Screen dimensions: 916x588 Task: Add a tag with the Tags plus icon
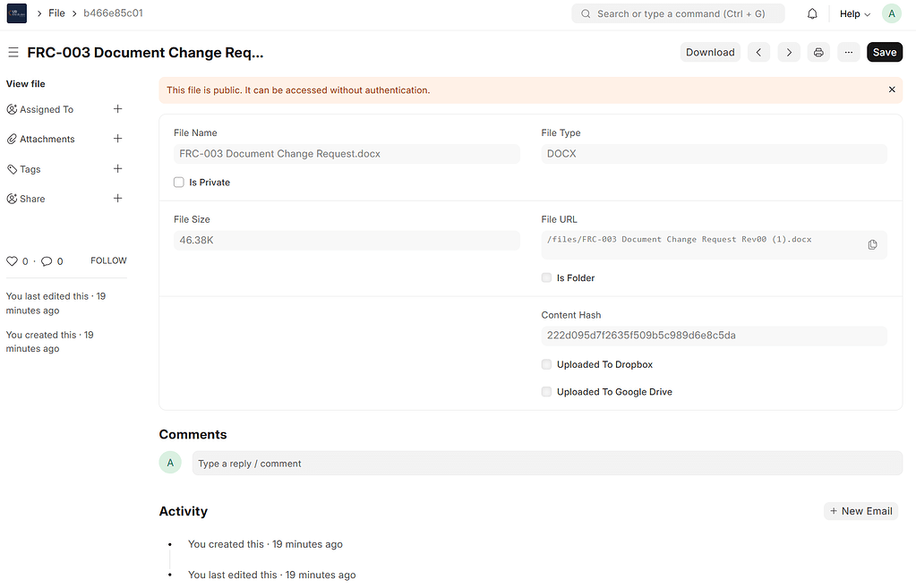(x=117, y=168)
